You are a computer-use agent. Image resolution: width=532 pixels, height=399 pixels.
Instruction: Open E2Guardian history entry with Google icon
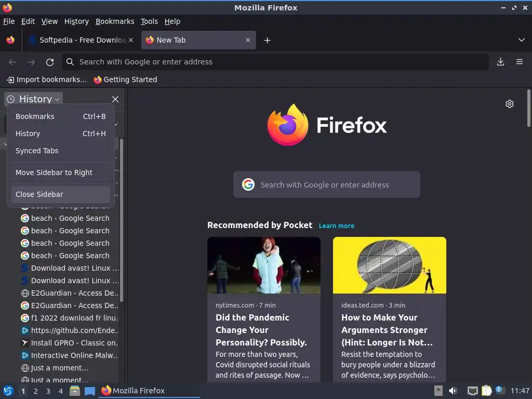tap(70, 305)
